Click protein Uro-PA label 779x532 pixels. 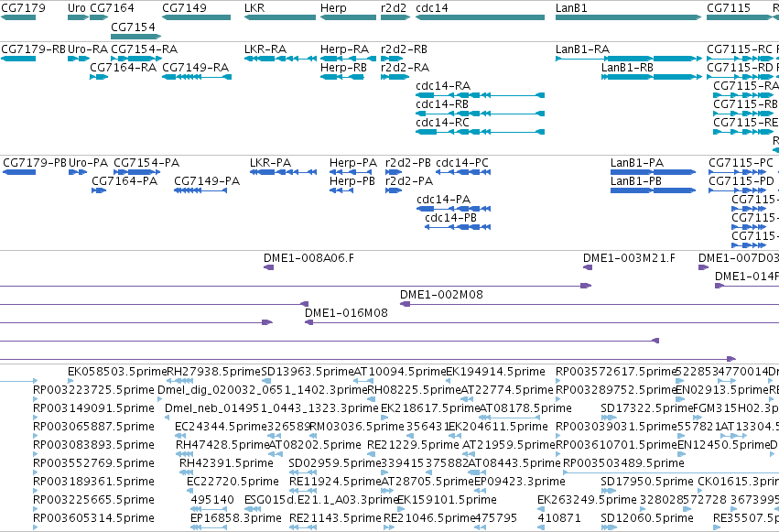pyautogui.click(x=89, y=162)
